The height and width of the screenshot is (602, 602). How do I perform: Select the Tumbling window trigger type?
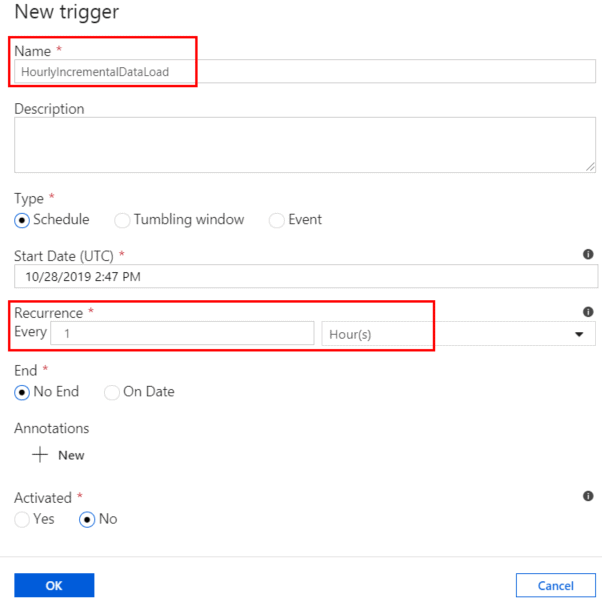click(x=122, y=220)
